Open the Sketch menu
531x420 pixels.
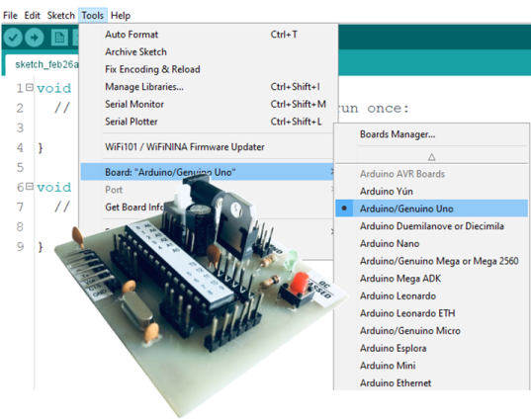61,16
